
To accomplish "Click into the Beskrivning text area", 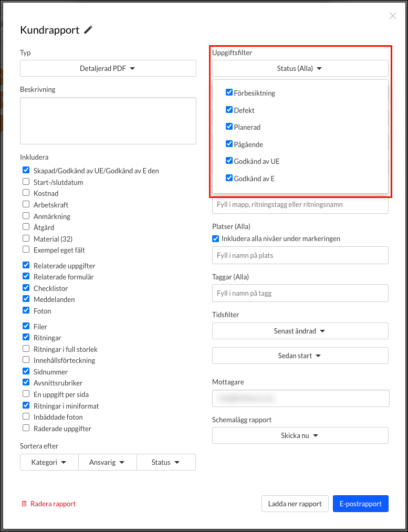I will 108,120.
